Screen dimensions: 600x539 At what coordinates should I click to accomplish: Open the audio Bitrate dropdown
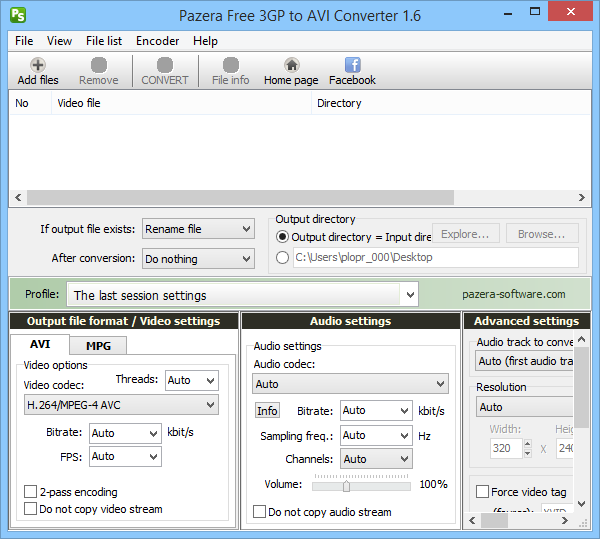[x=376, y=410]
